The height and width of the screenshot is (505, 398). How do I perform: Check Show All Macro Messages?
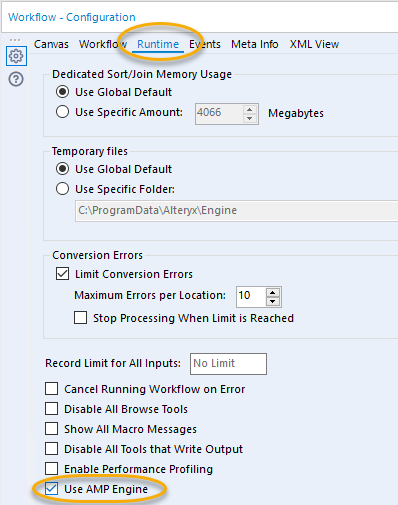[52, 429]
